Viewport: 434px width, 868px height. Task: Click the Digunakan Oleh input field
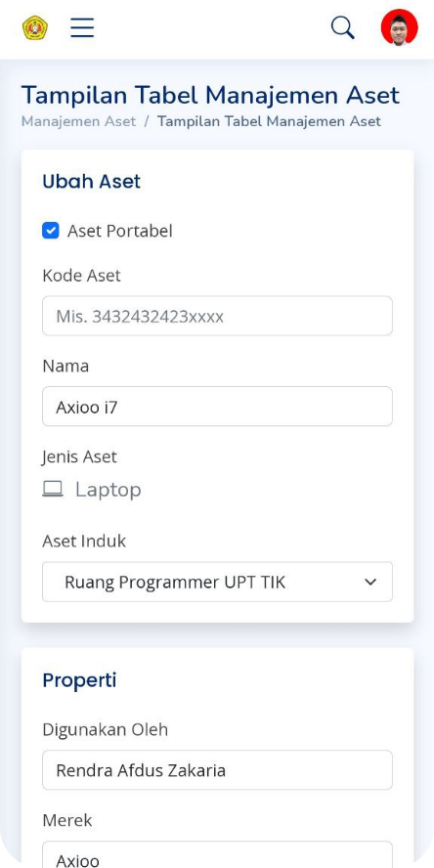[x=217, y=770]
